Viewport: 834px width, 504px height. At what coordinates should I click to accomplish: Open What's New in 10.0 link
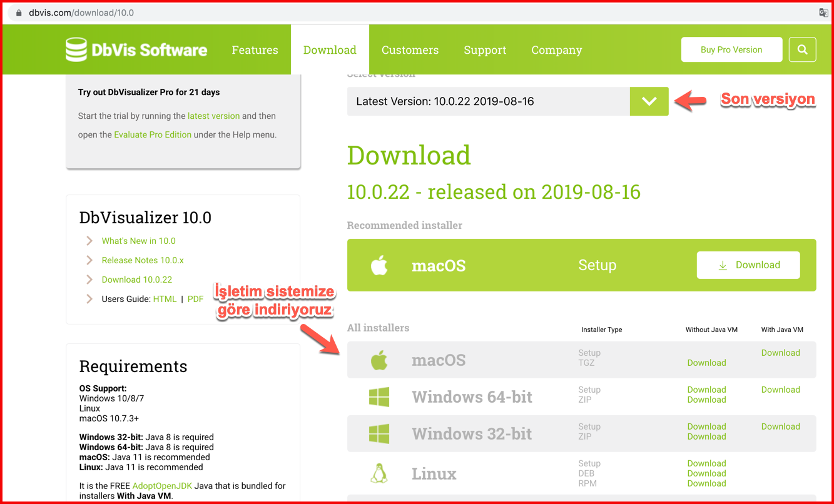(138, 241)
